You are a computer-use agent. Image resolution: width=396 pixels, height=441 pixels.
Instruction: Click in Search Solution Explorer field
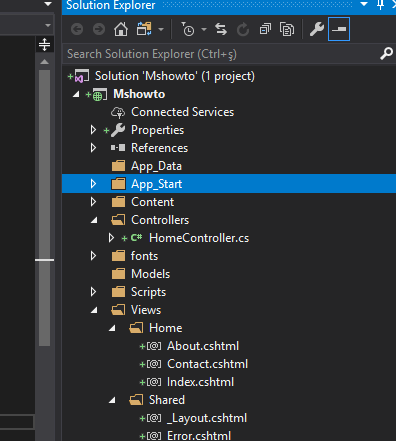220,54
